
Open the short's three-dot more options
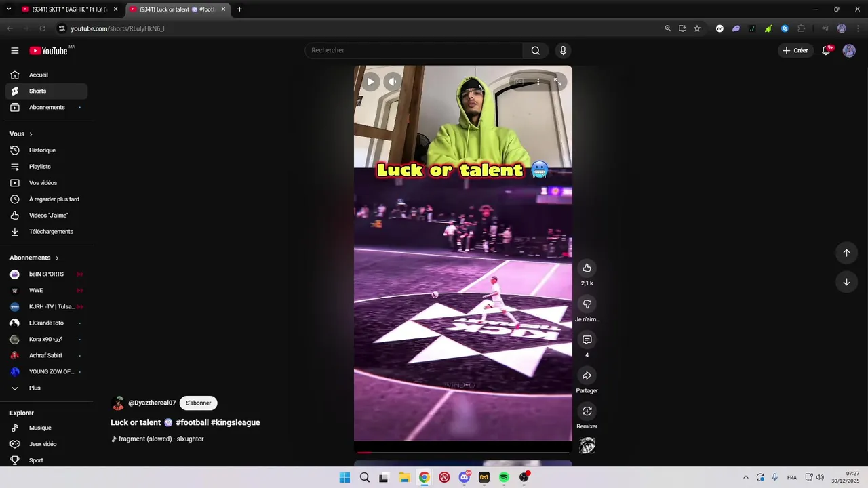pos(538,82)
